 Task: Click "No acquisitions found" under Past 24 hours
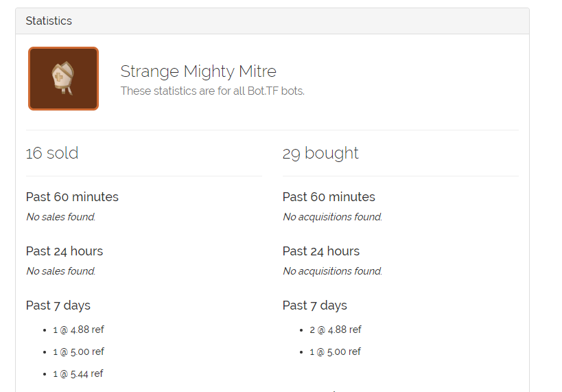pyautogui.click(x=332, y=271)
